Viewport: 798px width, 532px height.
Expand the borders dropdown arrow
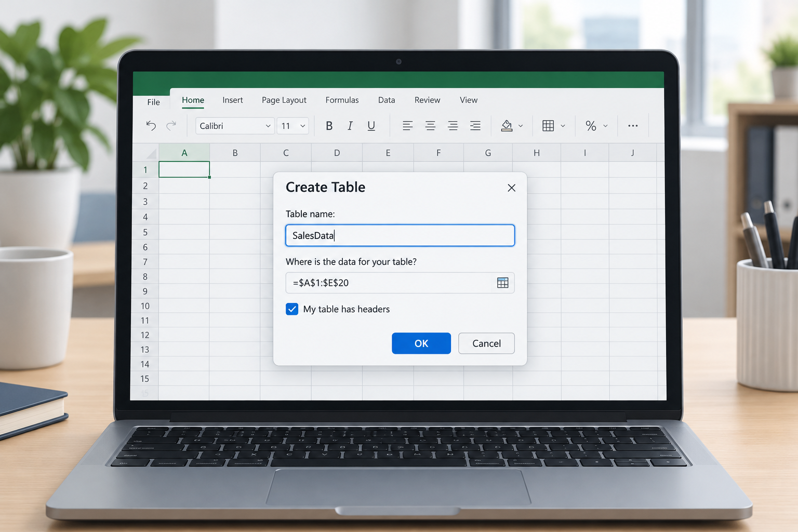click(563, 126)
